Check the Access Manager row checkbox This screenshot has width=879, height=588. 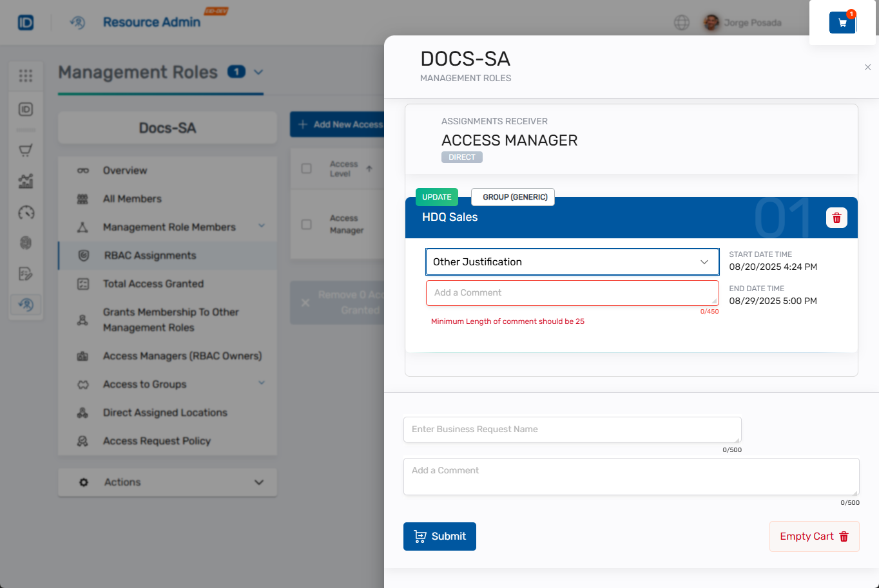click(x=307, y=224)
